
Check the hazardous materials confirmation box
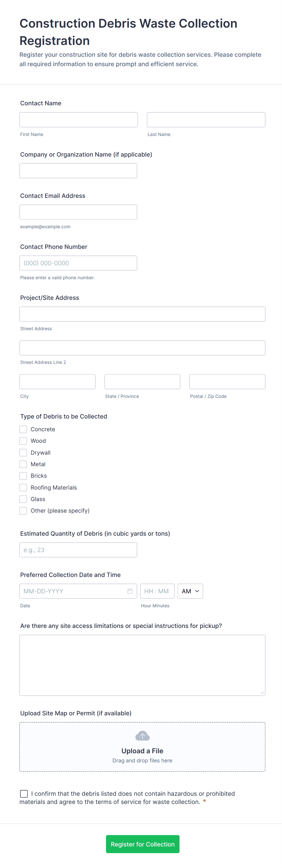point(24,794)
